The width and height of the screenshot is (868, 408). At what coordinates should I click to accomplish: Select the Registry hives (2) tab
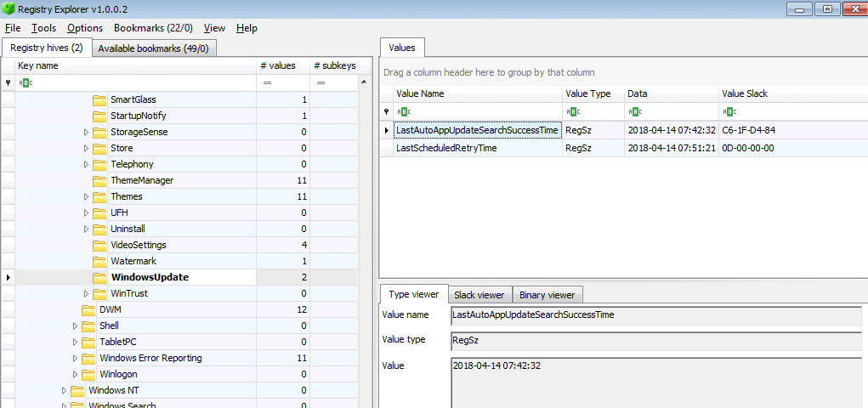tap(47, 48)
